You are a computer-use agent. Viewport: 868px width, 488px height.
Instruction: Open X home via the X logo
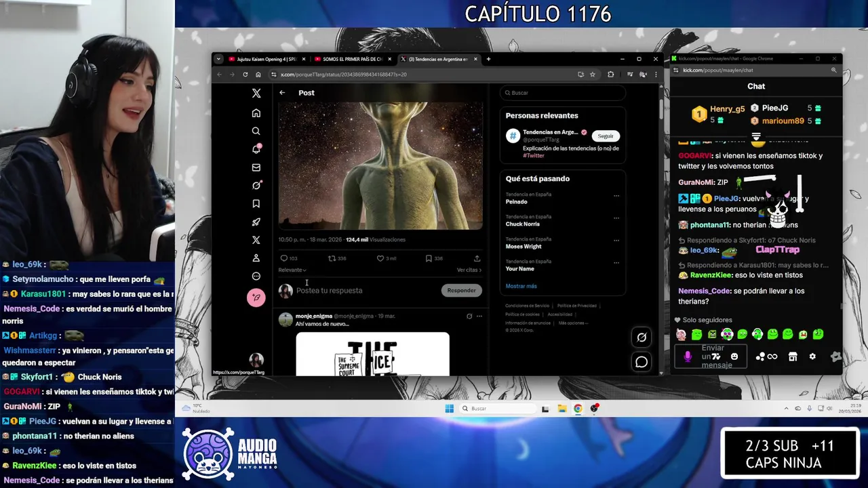coord(256,94)
